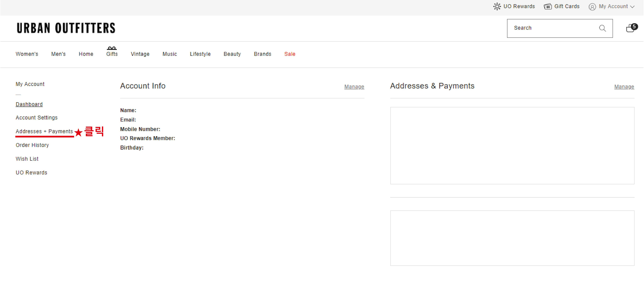Click the Name: label

click(x=128, y=110)
